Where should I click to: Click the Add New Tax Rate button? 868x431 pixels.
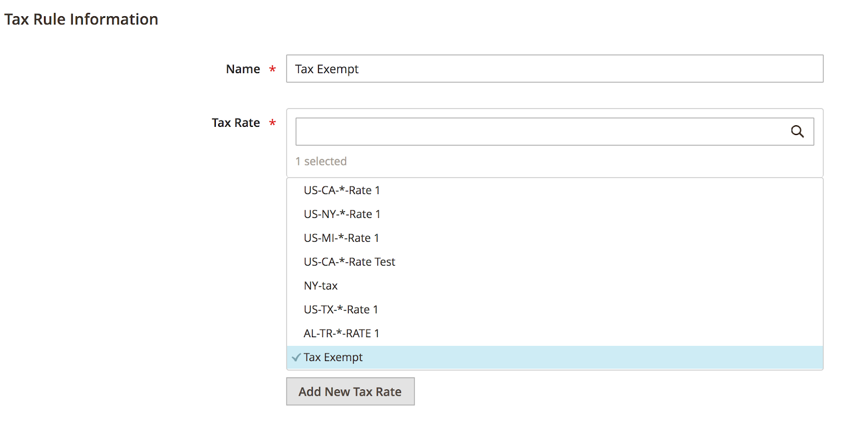(350, 391)
